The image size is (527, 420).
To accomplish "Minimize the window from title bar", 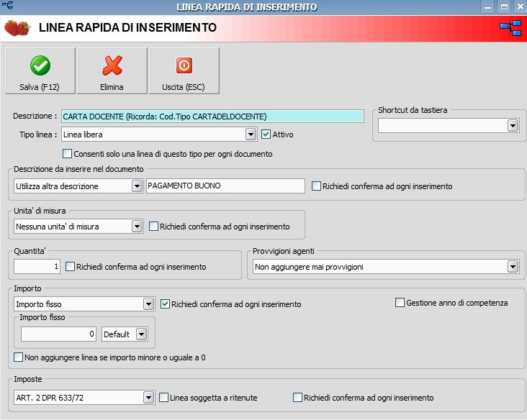I will tap(487, 6).
